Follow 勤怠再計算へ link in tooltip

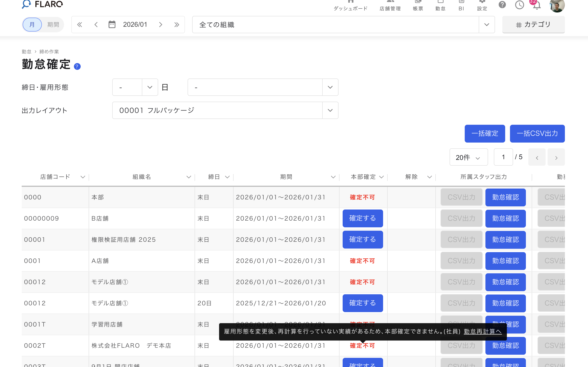[x=483, y=331]
